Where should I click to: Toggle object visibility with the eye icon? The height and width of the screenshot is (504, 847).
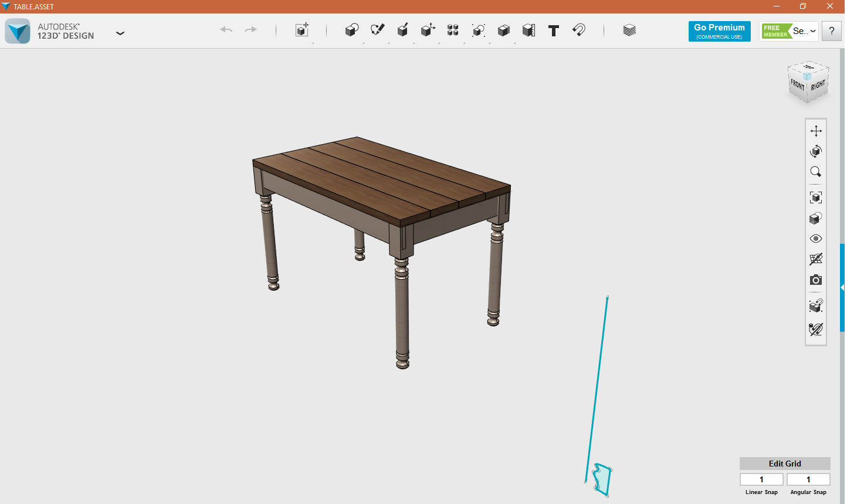pyautogui.click(x=816, y=239)
